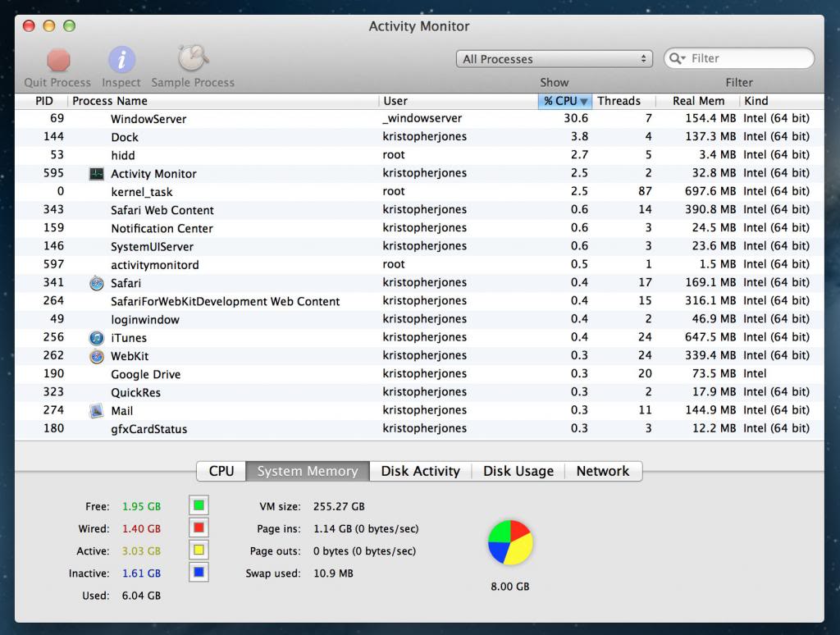Image resolution: width=840 pixels, height=635 pixels.
Task: Click the 8.00 GB total label
Action: pyautogui.click(x=510, y=587)
